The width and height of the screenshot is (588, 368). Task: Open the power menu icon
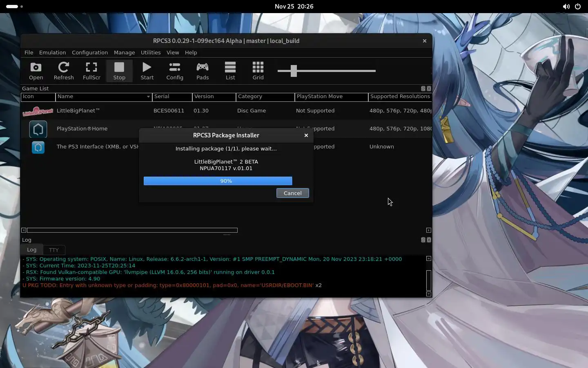[x=578, y=7]
